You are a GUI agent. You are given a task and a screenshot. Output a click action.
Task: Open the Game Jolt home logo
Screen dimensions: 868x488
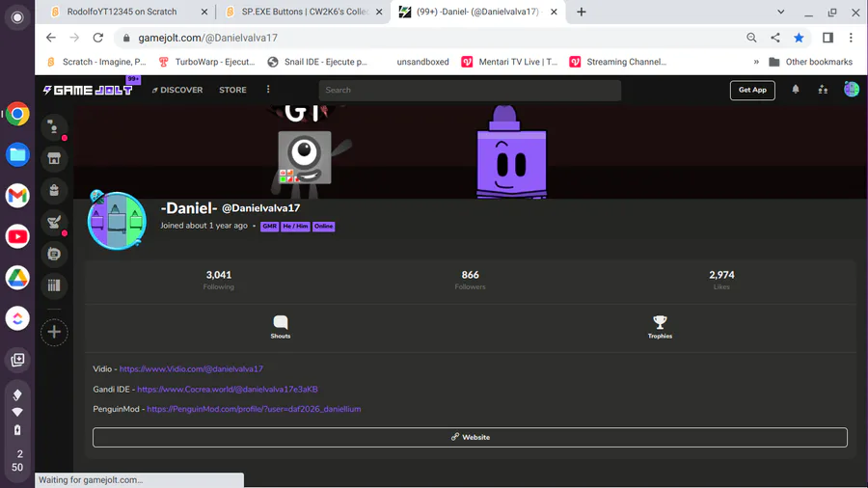coord(88,90)
